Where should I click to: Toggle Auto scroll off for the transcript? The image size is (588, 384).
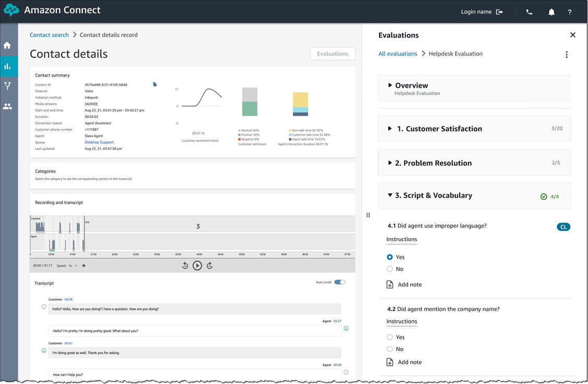339,281
